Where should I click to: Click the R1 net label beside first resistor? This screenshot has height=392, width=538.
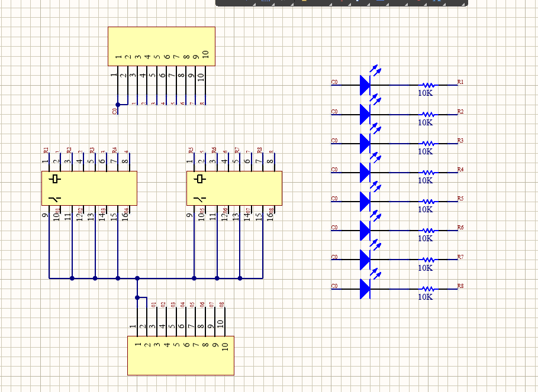[460, 82]
